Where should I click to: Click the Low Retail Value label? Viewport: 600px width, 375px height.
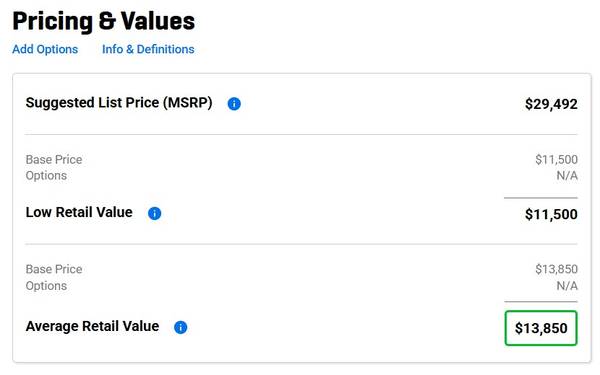[x=79, y=212]
